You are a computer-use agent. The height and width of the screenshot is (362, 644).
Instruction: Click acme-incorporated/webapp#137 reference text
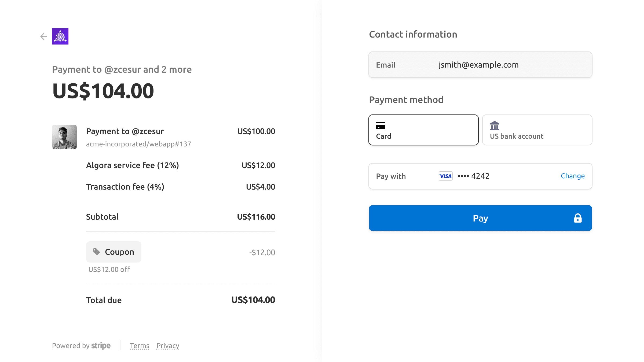[138, 144]
